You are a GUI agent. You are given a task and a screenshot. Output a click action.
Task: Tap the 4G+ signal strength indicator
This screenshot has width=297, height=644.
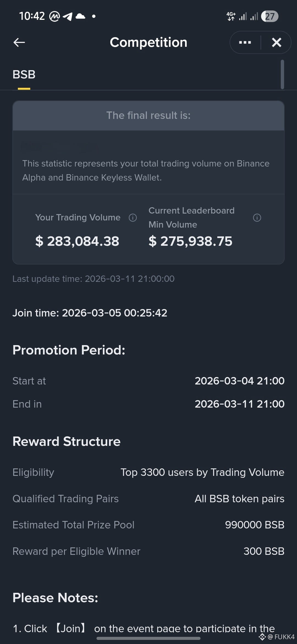click(231, 16)
